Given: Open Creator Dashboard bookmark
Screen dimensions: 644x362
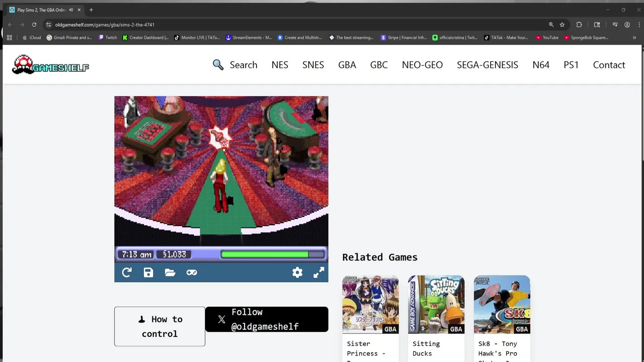Looking at the screenshot, I should [146, 38].
